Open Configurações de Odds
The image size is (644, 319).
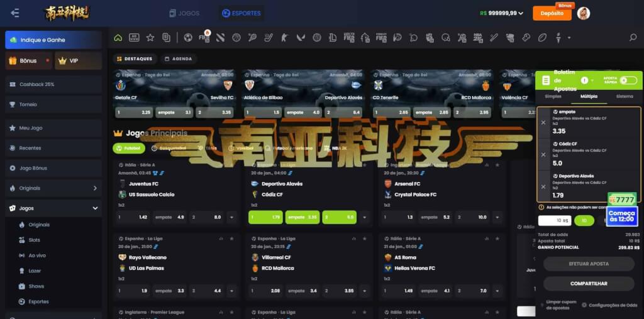(609, 305)
